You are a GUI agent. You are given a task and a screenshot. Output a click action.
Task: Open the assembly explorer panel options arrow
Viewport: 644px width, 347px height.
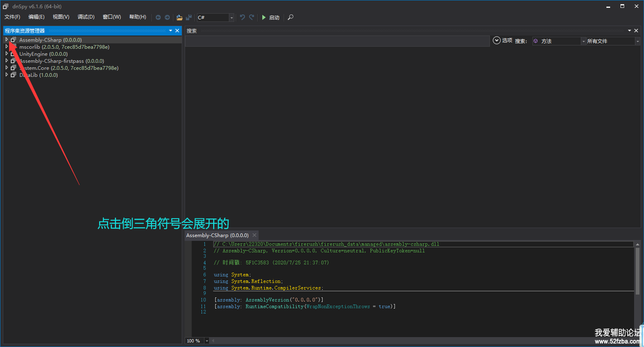coord(171,31)
